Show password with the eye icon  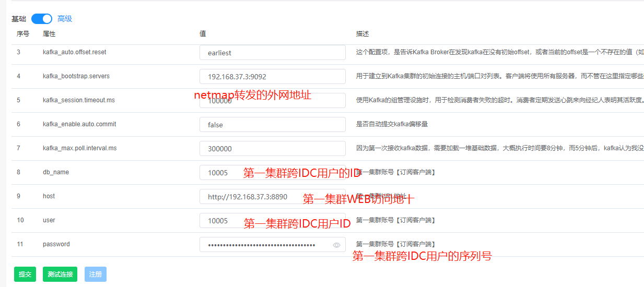[337, 245]
